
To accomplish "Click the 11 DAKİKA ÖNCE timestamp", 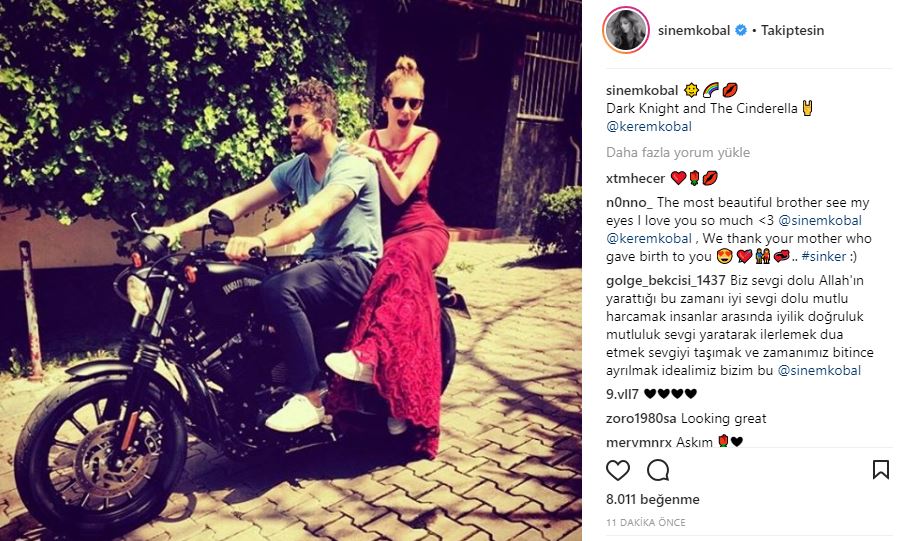I will pos(645,522).
